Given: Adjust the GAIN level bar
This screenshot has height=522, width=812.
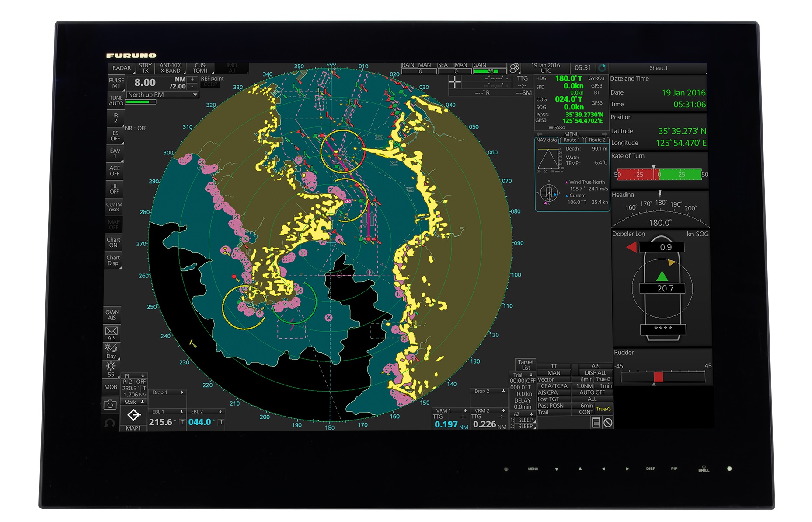Looking at the screenshot, I should tap(489, 71).
